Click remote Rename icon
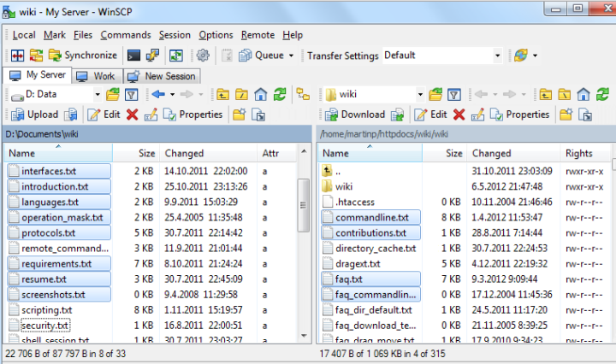The width and height of the screenshot is (616, 364). tap(477, 114)
